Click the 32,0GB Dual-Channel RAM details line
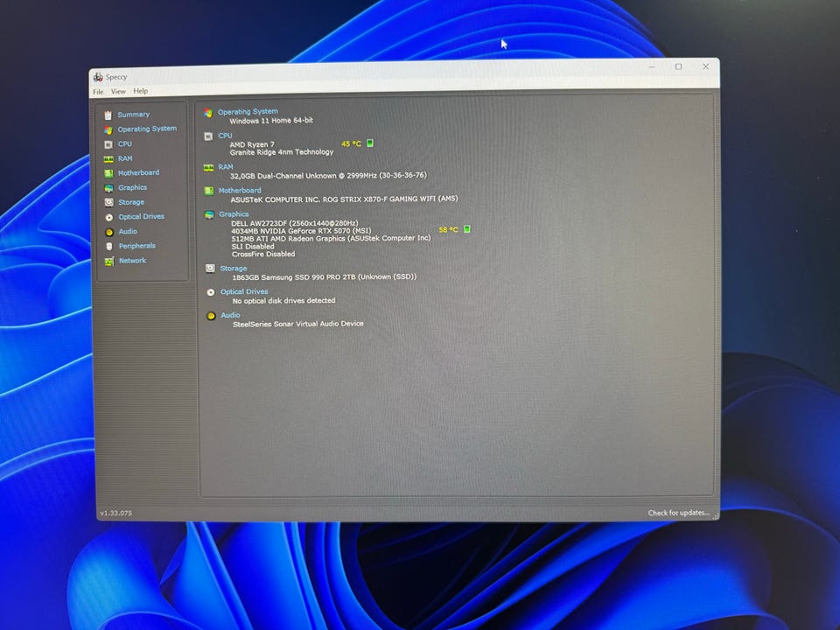 point(328,175)
